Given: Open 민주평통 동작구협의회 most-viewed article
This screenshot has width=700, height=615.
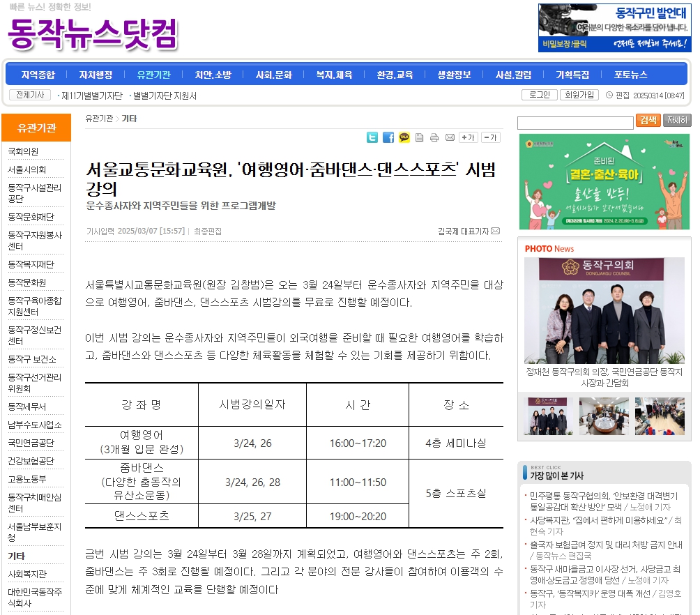Looking at the screenshot, I should pos(604,501).
